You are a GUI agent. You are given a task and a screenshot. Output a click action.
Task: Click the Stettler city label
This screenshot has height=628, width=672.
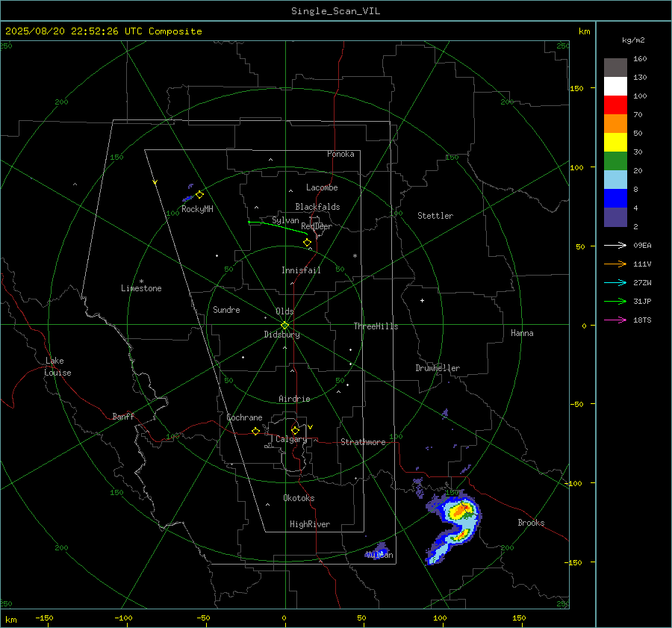pos(435,216)
